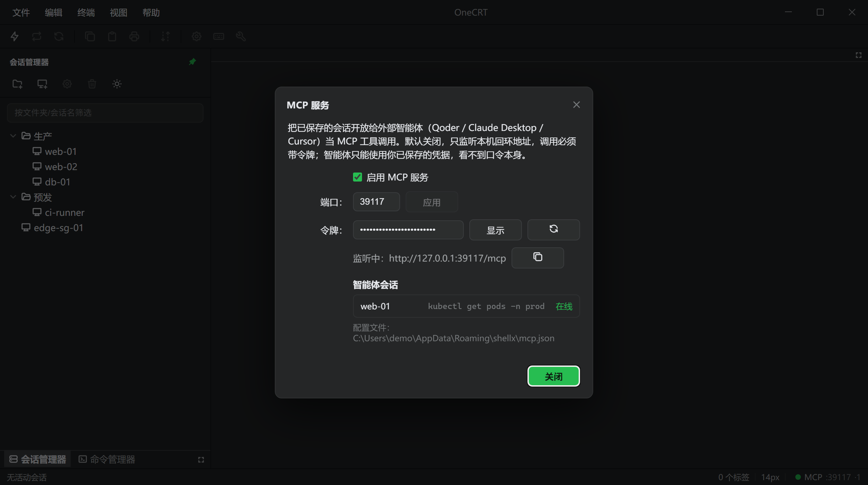868x485 pixels.
Task: Open the 文件 menu
Action: (x=21, y=12)
